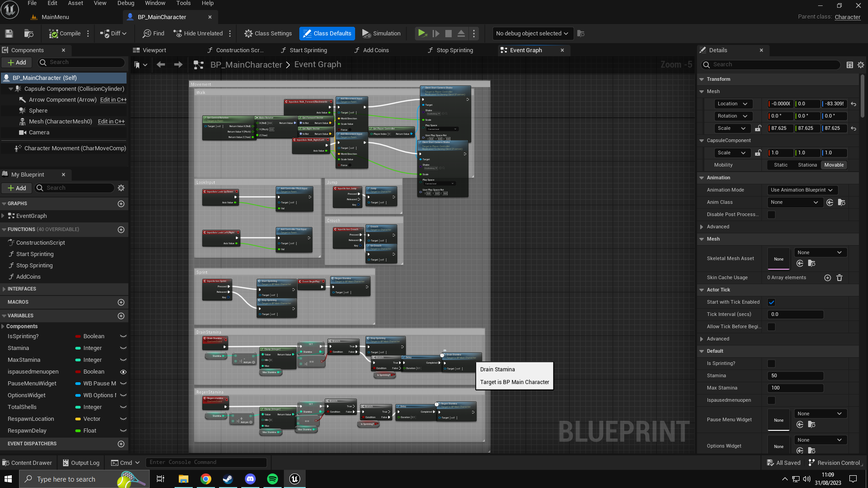The width and height of the screenshot is (868, 488).
Task: Compile the blueprint
Action: (65, 34)
